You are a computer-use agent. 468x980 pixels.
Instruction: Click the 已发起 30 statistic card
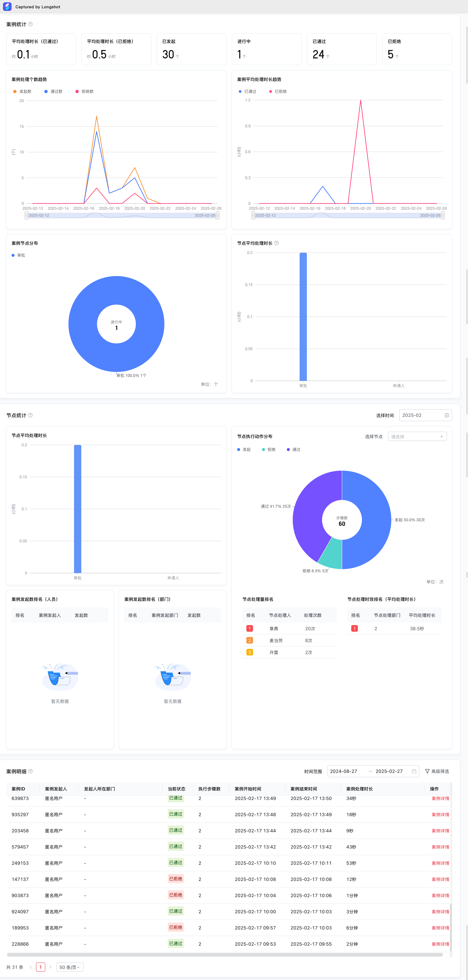pyautogui.click(x=192, y=49)
